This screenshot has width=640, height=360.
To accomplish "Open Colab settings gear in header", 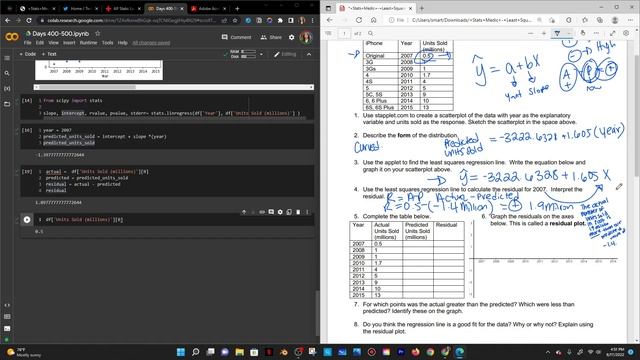I will 291,37.
